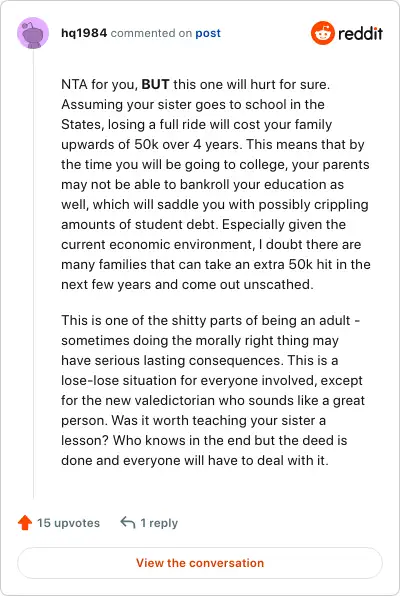
Task: Open the reddit wordmark text
Action: (360, 33)
